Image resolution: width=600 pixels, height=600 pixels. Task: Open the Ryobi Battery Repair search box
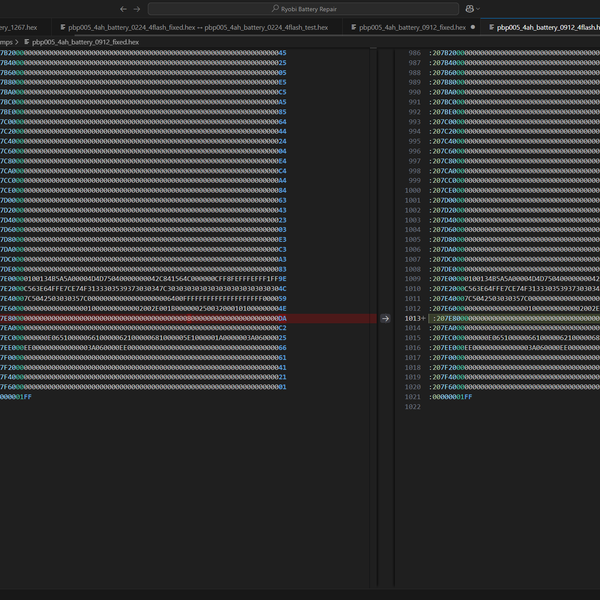point(303,9)
